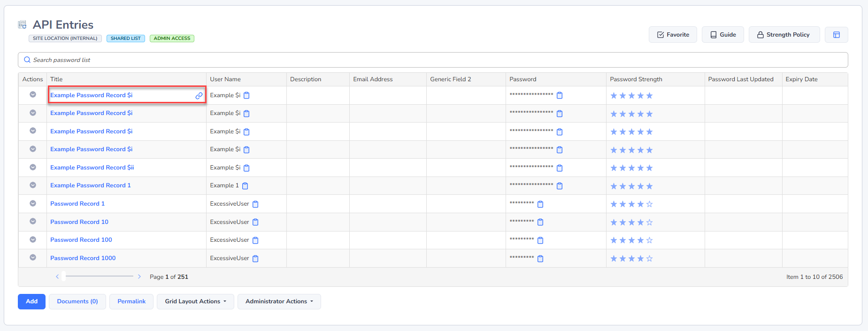Go to the next page using the right arrow
Screen dimensions: 868x331
[x=139, y=277]
